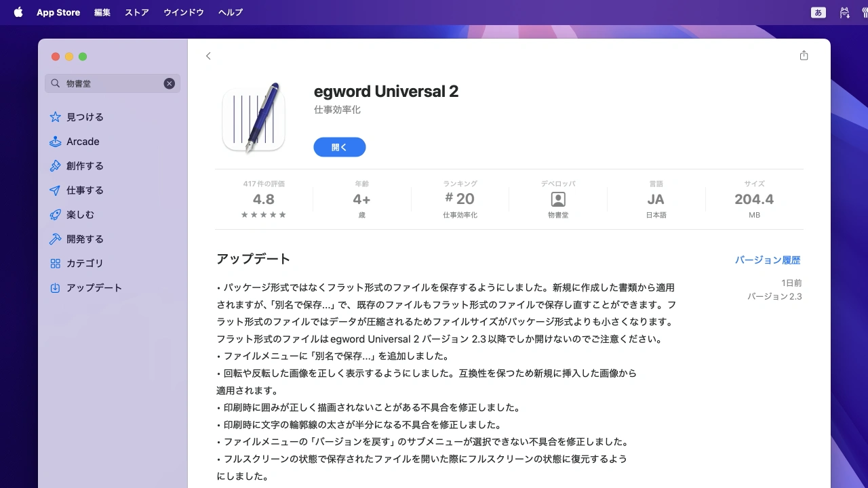Open the バージョン履歴 link

pyautogui.click(x=767, y=260)
